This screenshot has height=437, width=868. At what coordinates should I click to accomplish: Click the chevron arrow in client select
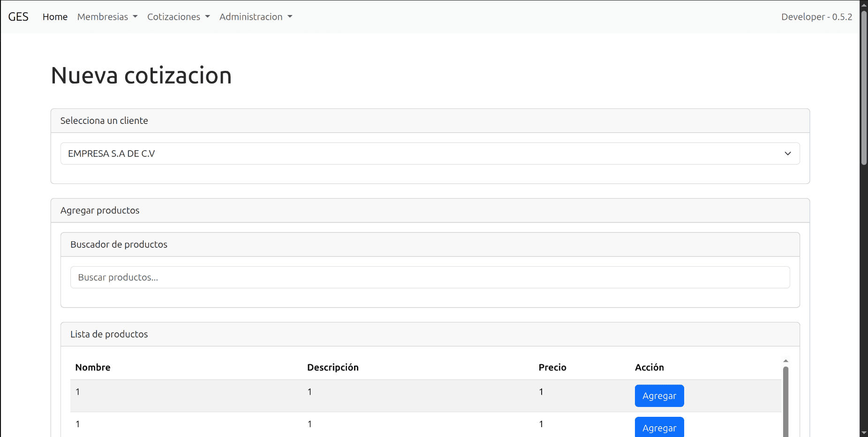(x=788, y=153)
